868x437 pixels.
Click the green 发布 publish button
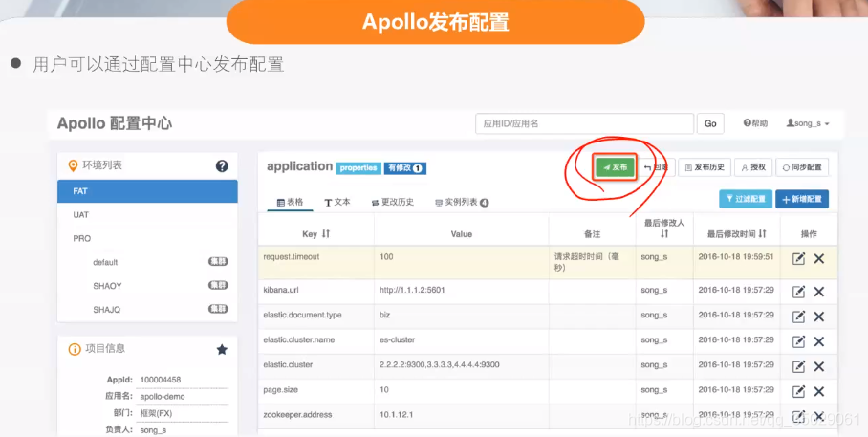pos(615,167)
